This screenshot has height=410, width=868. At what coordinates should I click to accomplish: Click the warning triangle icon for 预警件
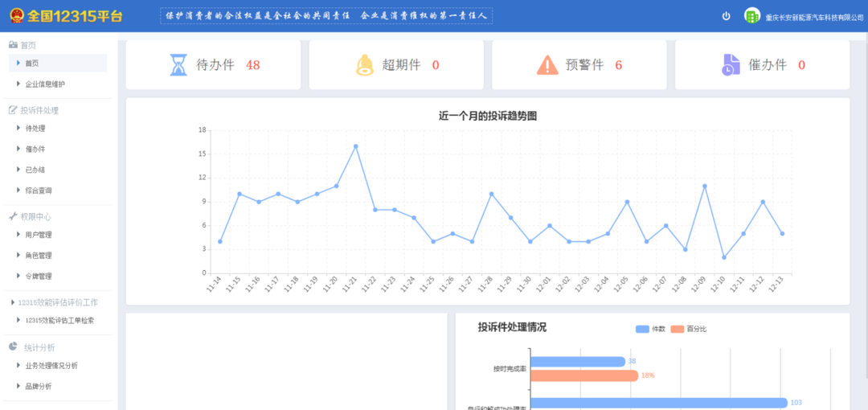pyautogui.click(x=547, y=65)
